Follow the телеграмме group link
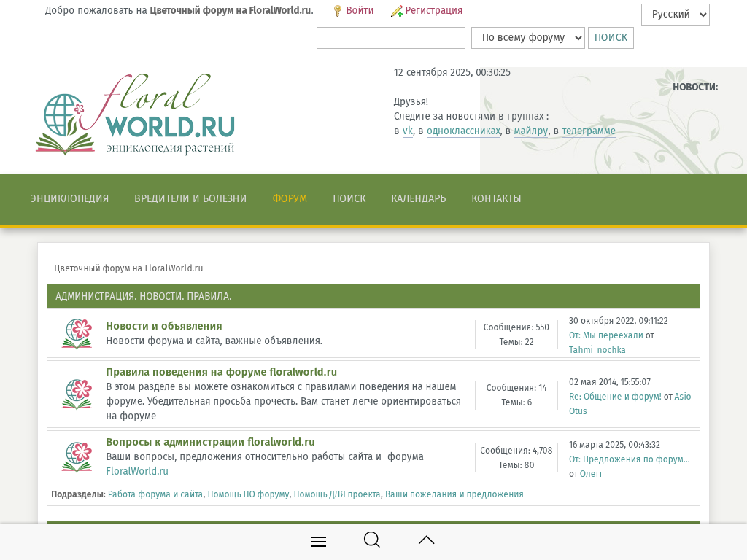This screenshot has width=747, height=560. click(x=588, y=131)
